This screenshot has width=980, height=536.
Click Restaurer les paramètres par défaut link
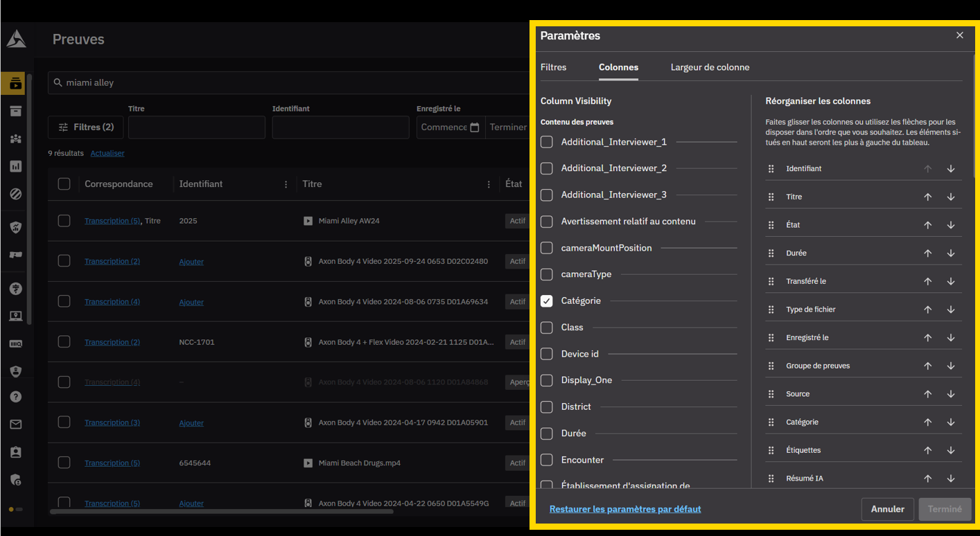coord(624,509)
